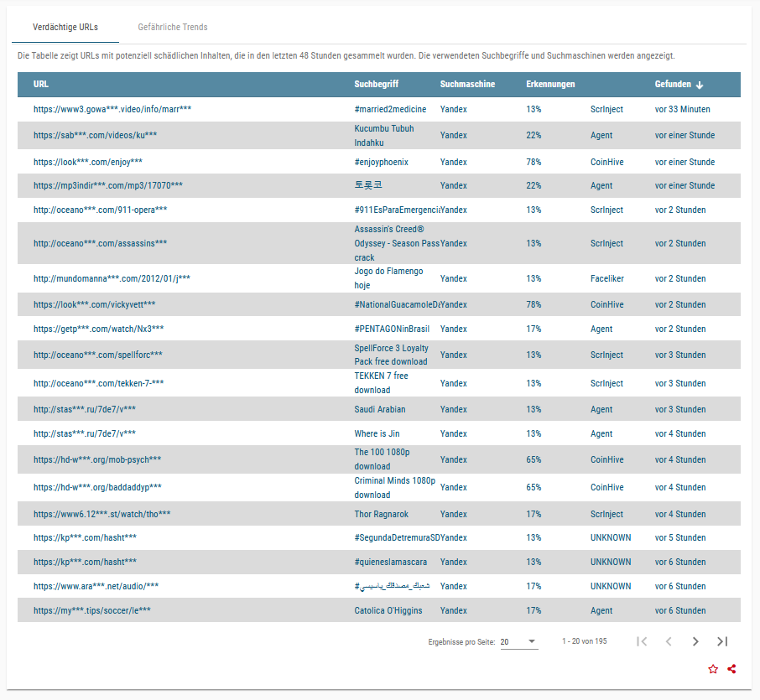Open the getp***.com/watch URL entry
Screen dimensions: 760x700
(x=98, y=329)
